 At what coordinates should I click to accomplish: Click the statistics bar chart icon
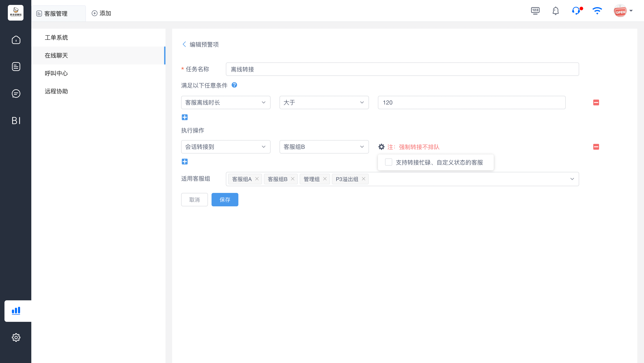pyautogui.click(x=16, y=311)
